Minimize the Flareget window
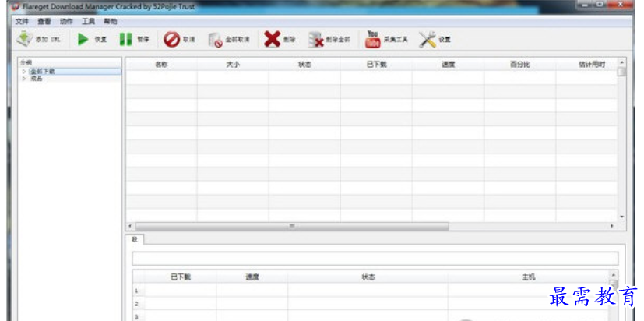644x321 pixels. pos(583,4)
